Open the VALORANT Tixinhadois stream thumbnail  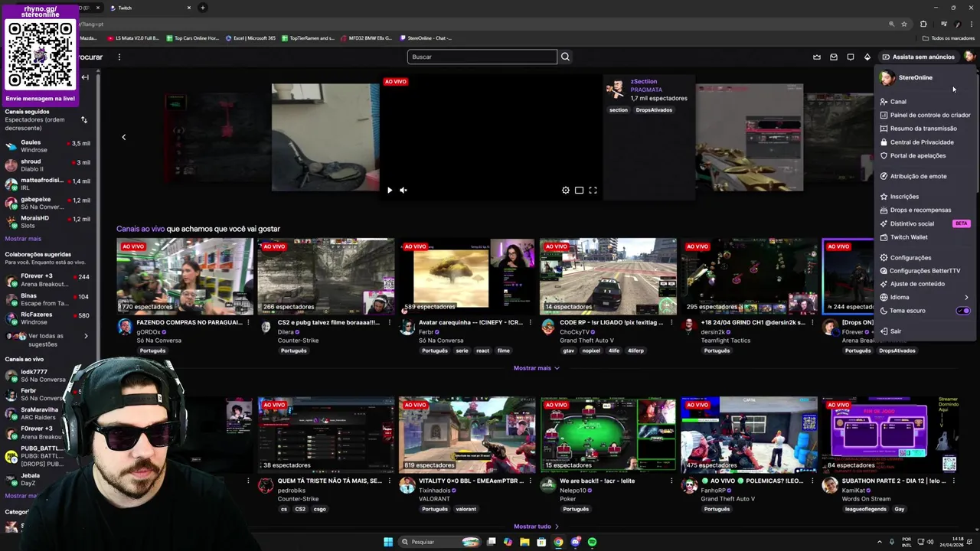[467, 435]
